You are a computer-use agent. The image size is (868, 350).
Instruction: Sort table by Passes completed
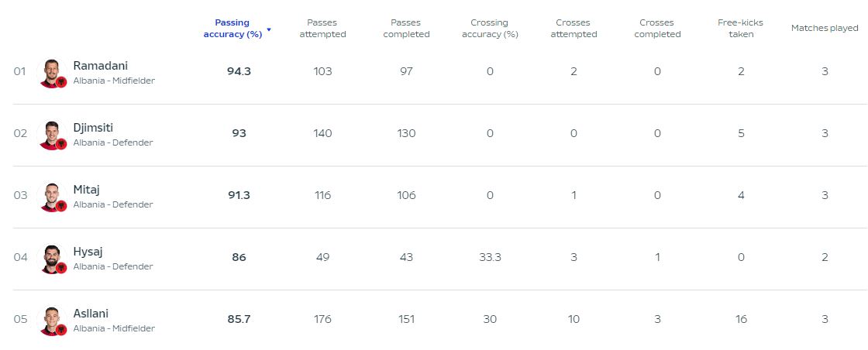[x=406, y=28]
